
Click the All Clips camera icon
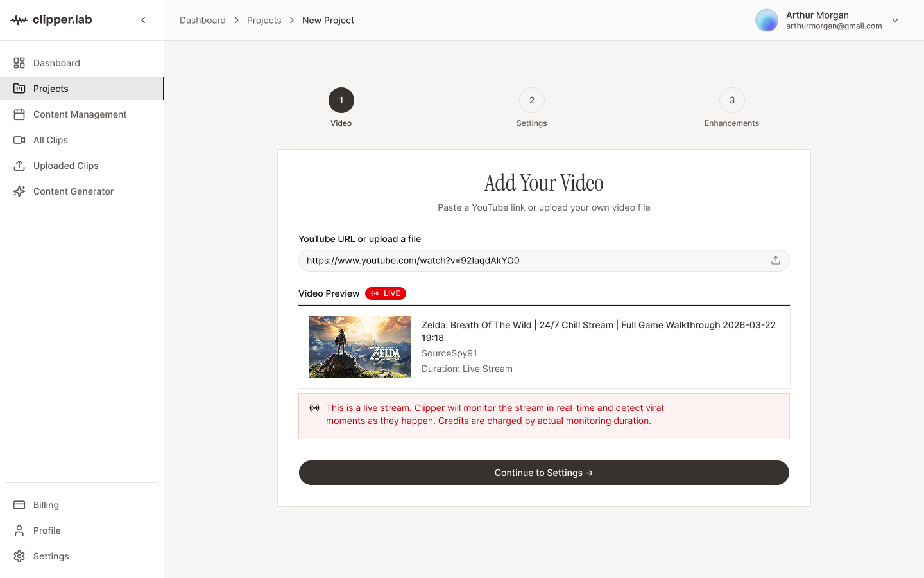tap(19, 140)
